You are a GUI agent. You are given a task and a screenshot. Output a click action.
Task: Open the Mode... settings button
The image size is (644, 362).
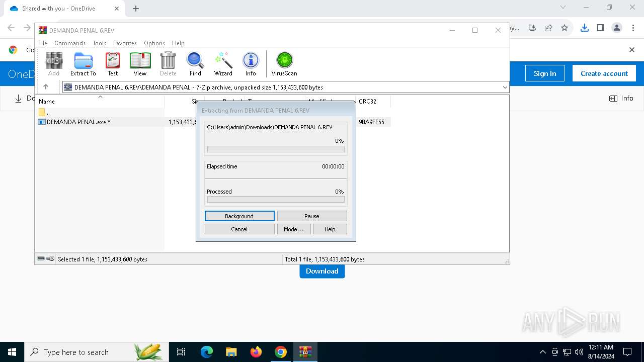(293, 229)
